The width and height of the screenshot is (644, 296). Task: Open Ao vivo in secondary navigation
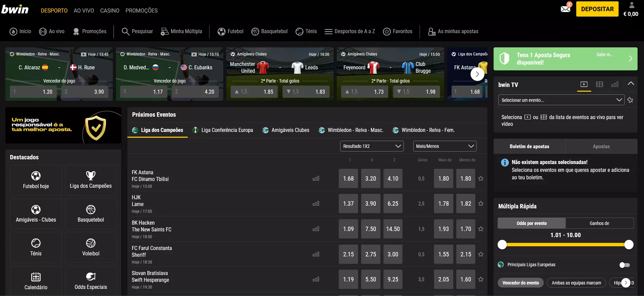pyautogui.click(x=51, y=31)
